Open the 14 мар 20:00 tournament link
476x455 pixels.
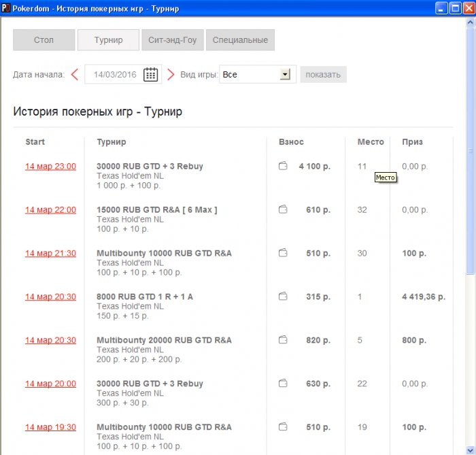(50, 384)
